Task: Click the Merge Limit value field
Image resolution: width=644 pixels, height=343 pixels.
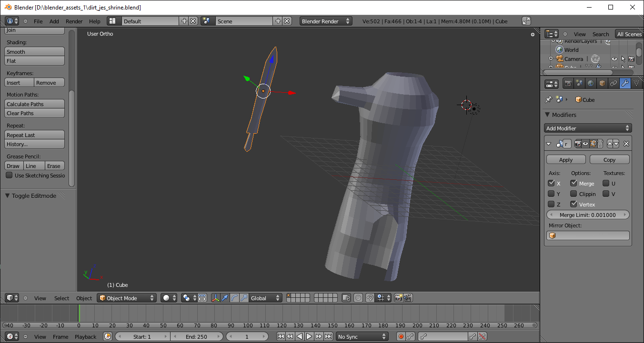Action: 588,215
